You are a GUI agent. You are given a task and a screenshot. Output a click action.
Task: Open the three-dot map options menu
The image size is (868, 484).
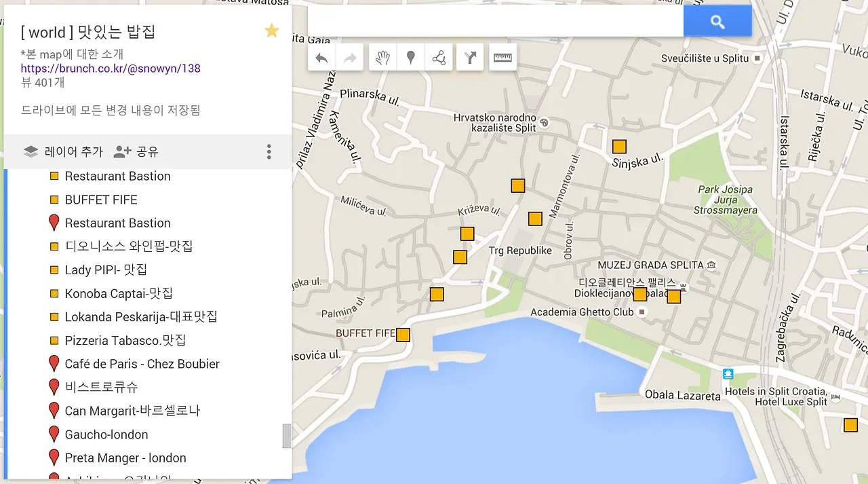269,151
